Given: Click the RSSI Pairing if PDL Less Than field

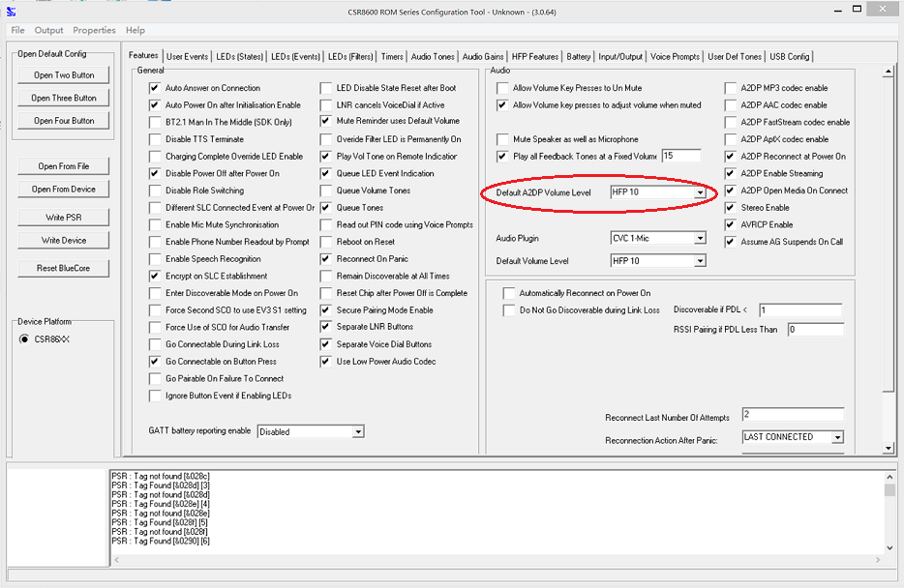Looking at the screenshot, I should (816, 330).
